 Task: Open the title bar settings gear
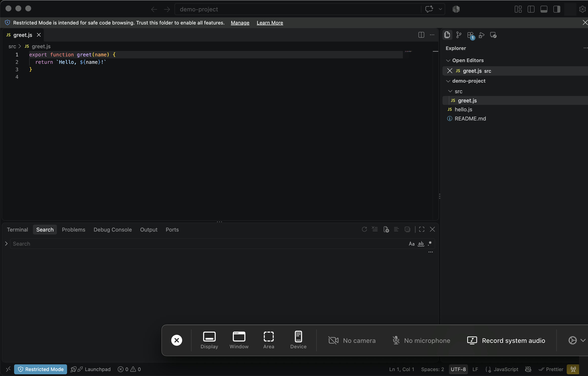click(x=583, y=9)
